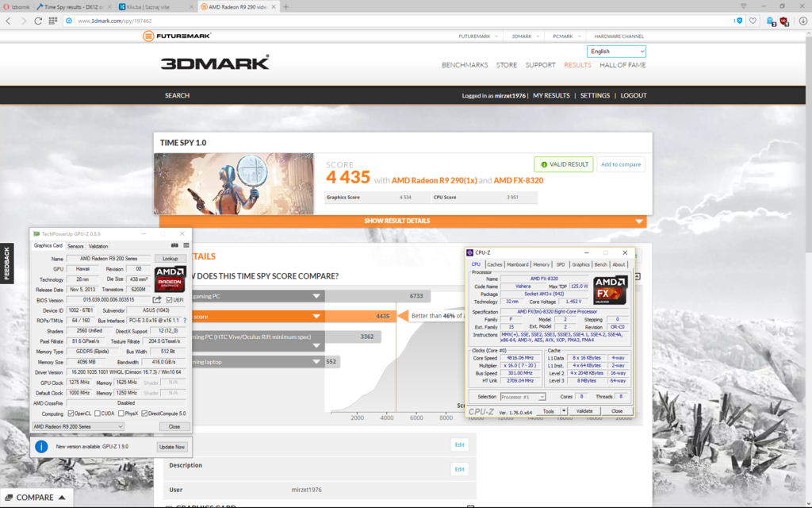Open the browser downloads icon
Screen dimensions: 812x508
pyautogui.click(x=803, y=21)
